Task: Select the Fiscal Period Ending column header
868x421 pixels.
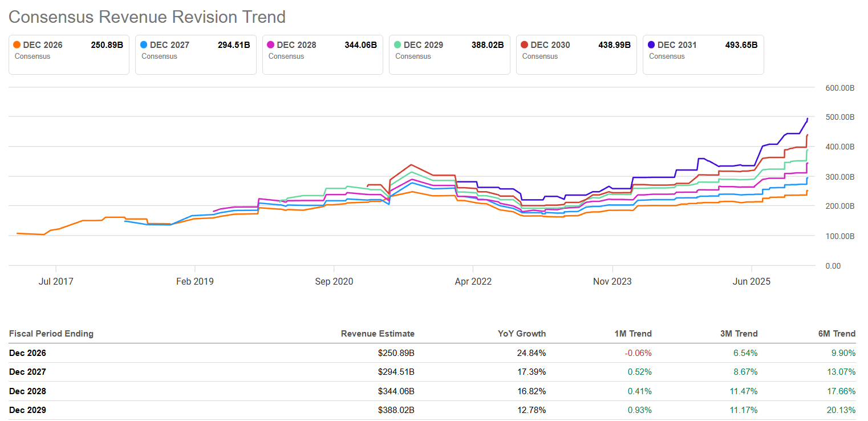Action: [x=51, y=334]
